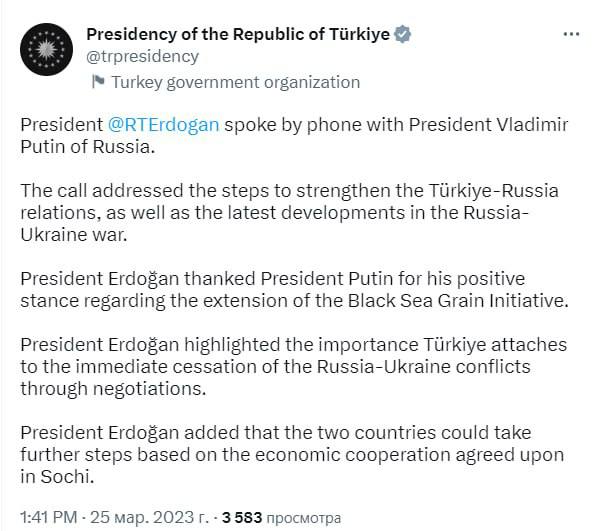Click the first paragraph about the phone call
598x531 pixels.
point(294,136)
